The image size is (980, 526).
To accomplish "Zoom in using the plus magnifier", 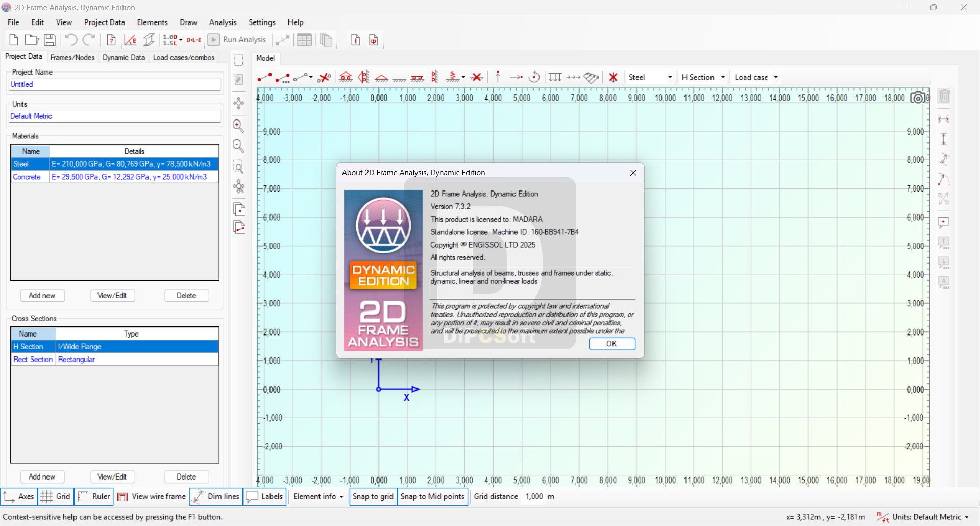I will pyautogui.click(x=238, y=126).
